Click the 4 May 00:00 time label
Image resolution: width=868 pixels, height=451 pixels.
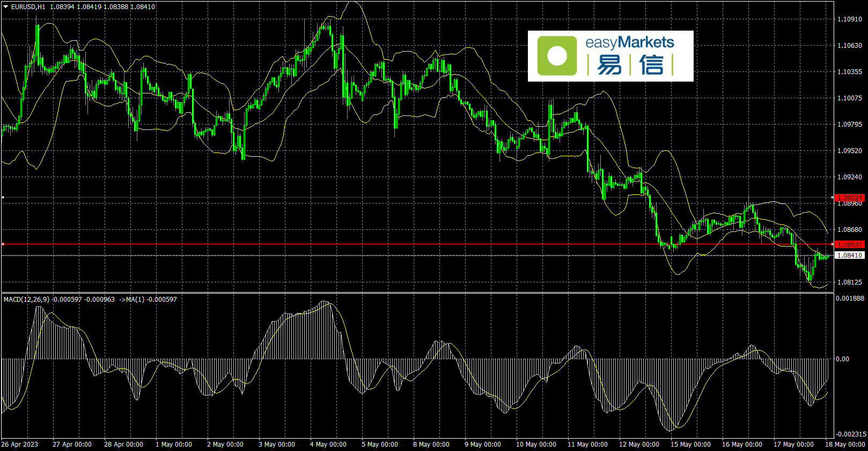coord(328,445)
